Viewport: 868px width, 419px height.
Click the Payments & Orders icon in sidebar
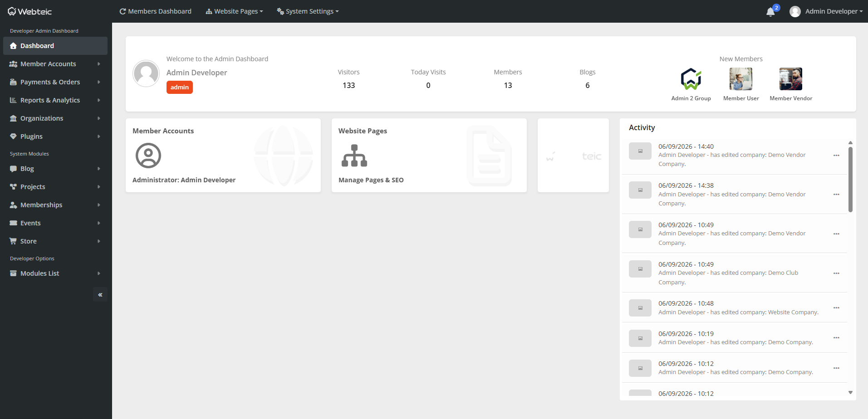tap(13, 82)
